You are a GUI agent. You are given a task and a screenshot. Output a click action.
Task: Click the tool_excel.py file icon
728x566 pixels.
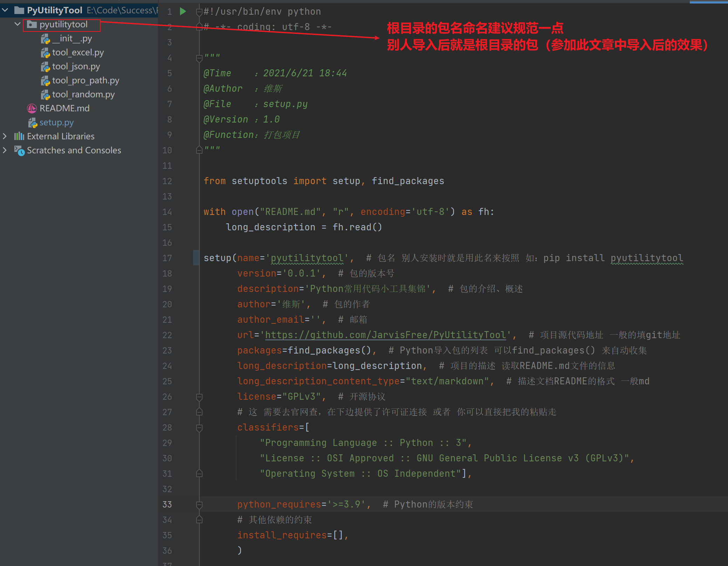[x=45, y=53]
